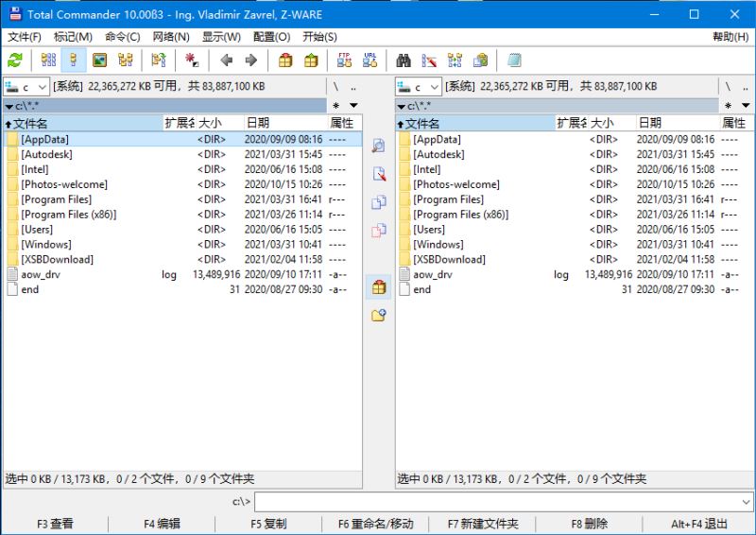Screen dimensions: 756x535
Task: Open the notepad icon in toolbar
Action: 514,60
